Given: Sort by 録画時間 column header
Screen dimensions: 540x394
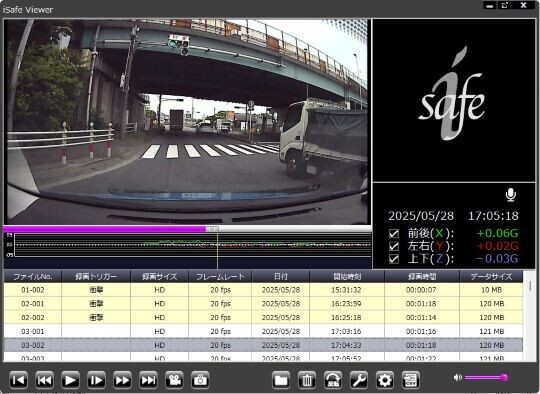Looking at the screenshot, I should pos(422,277).
